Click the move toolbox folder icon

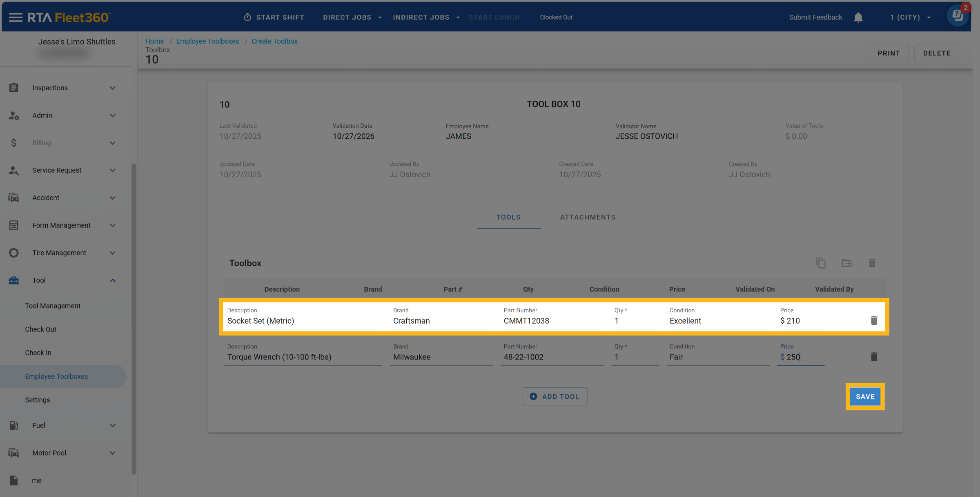coord(846,263)
